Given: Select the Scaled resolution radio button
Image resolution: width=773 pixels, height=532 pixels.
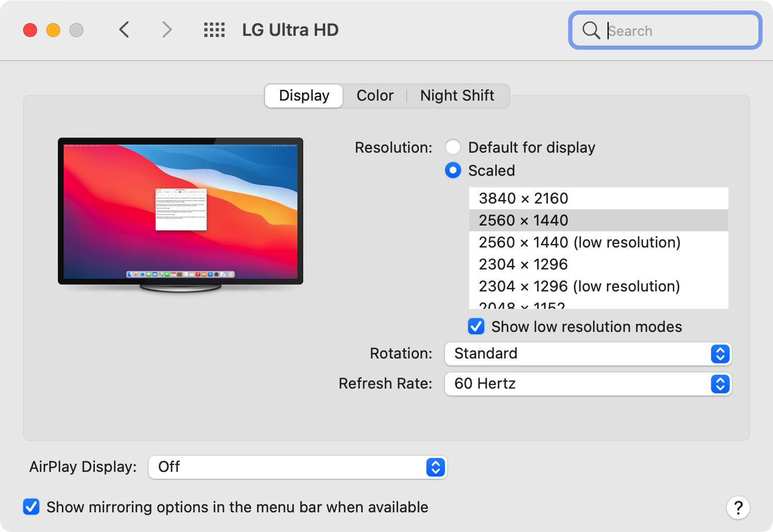Looking at the screenshot, I should 453,170.
